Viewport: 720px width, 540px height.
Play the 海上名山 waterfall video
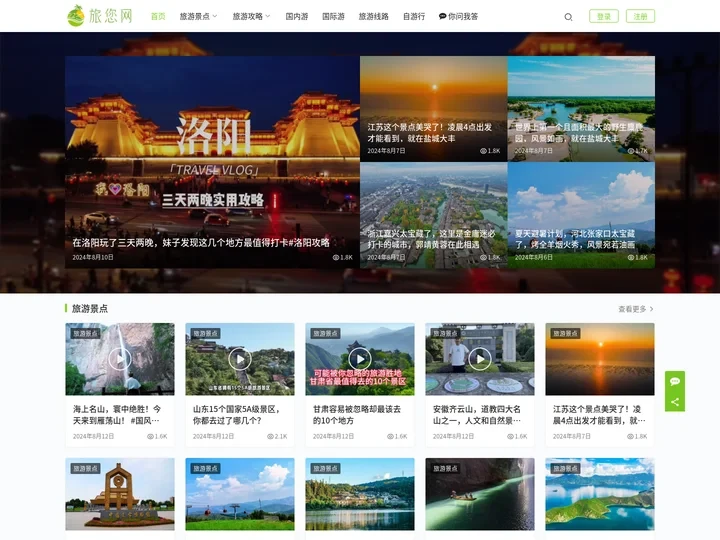(x=120, y=359)
